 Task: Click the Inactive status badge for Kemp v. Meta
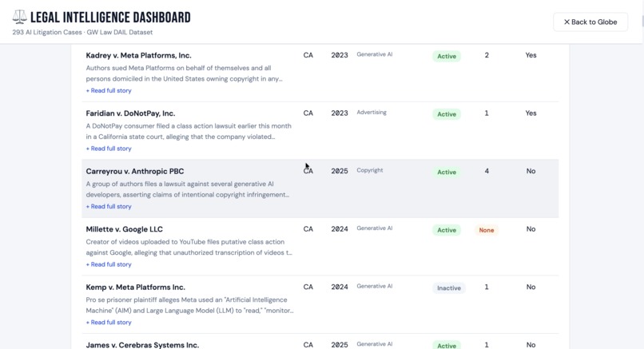pyautogui.click(x=448, y=288)
